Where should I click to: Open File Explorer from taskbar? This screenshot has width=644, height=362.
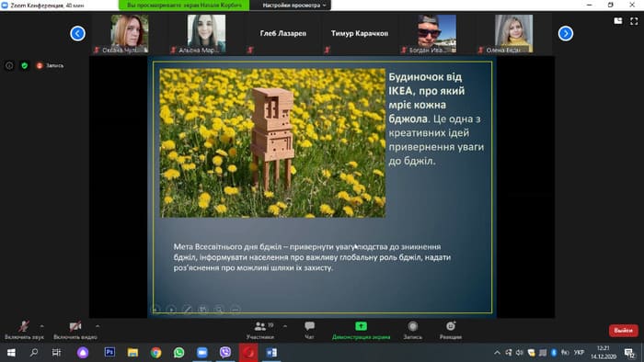pos(132,352)
